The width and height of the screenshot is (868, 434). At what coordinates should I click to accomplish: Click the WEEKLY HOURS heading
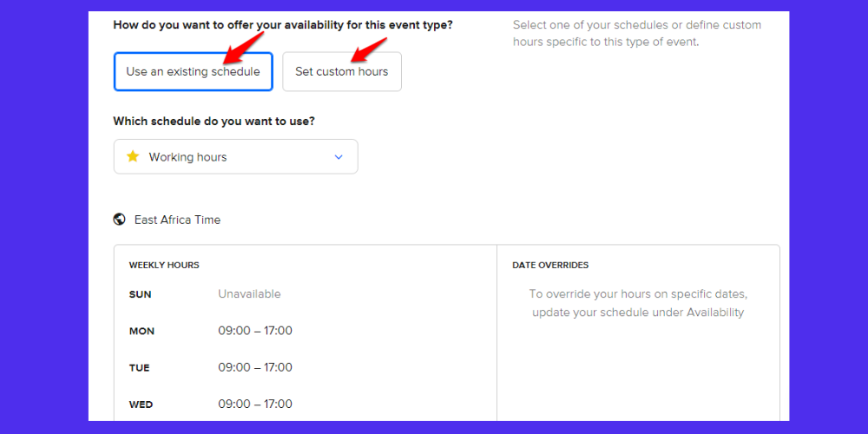pyautogui.click(x=164, y=265)
